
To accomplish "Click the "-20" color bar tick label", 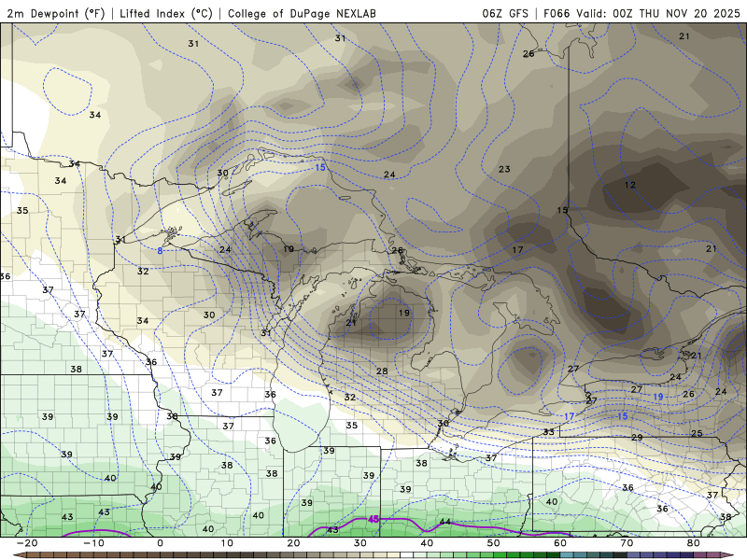I will (27, 543).
